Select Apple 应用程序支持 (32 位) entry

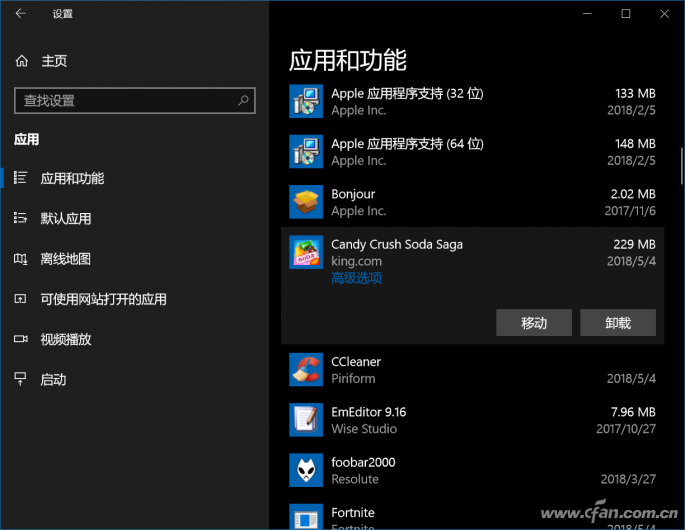407,94
